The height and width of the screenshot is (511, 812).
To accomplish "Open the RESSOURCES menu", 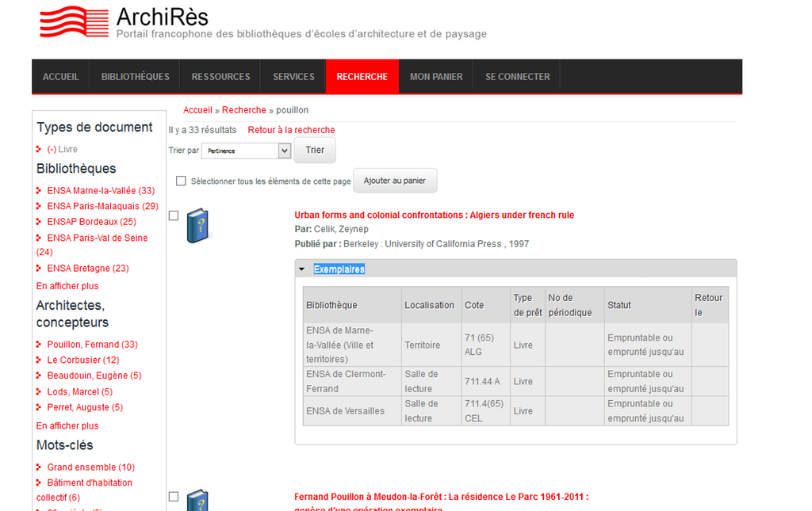I will coord(220,77).
